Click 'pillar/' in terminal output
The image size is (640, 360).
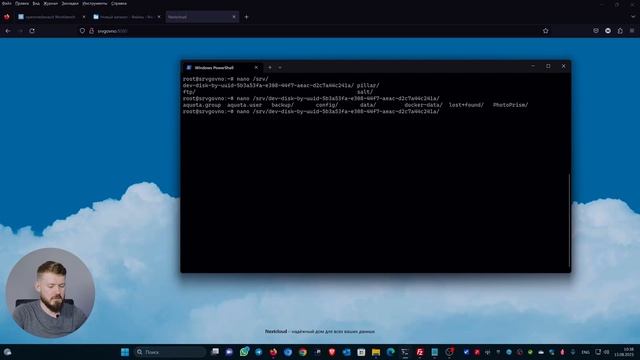368,85
